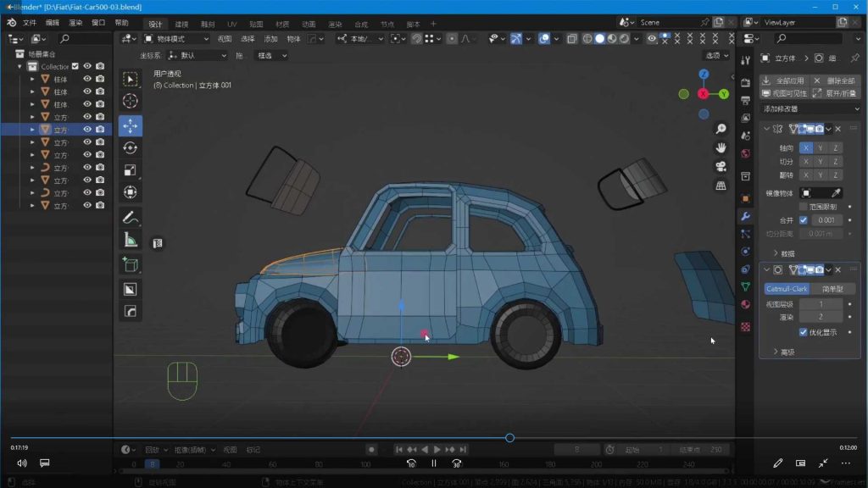Open the Modifiers wrench properties tab
This screenshot has height=488, width=868.
click(746, 216)
